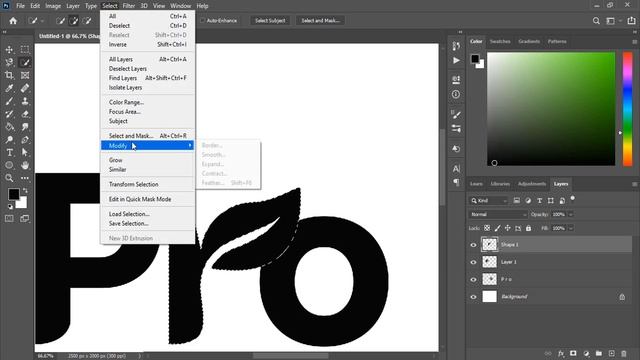640x360 pixels.
Task: Click the vertical hue spectrum slider
Action: click(x=627, y=109)
